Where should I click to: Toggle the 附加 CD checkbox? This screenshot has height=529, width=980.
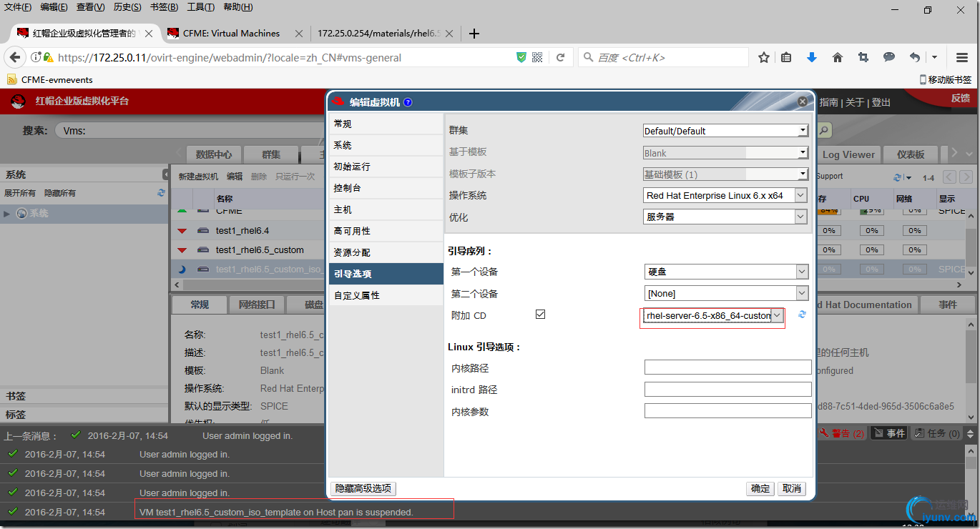pyautogui.click(x=541, y=315)
